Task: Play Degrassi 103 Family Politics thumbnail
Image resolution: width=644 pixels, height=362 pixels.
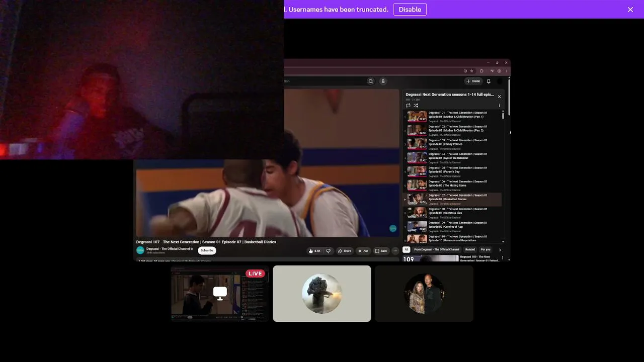Action: click(x=417, y=144)
